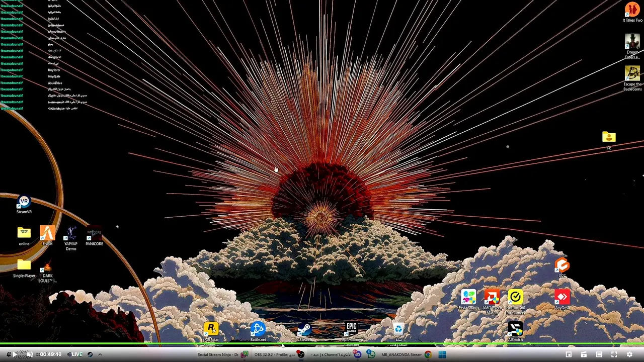Open the It Takes Two desktop shortcut
The image size is (644, 362).
pyautogui.click(x=632, y=12)
